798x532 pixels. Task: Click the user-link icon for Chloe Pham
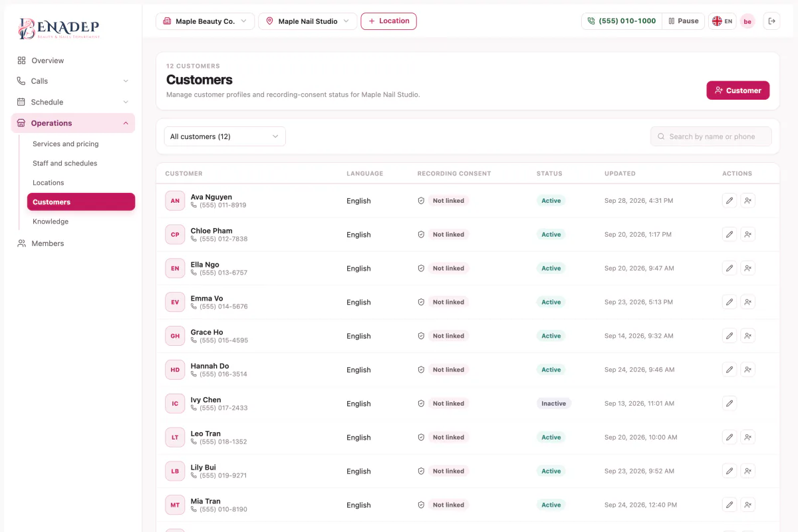tap(748, 234)
